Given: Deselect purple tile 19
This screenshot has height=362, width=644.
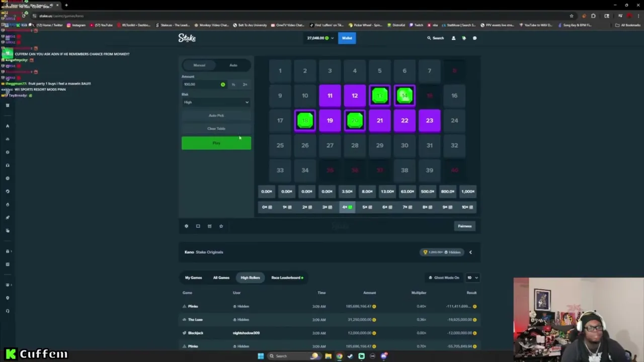Looking at the screenshot, I should click(x=330, y=121).
